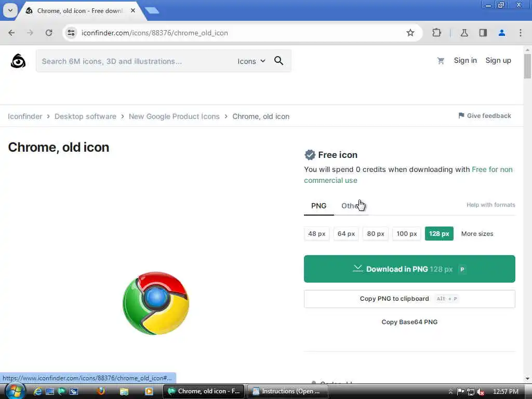Toggle the side panel icon
This screenshot has width=532, height=399.
click(x=483, y=33)
